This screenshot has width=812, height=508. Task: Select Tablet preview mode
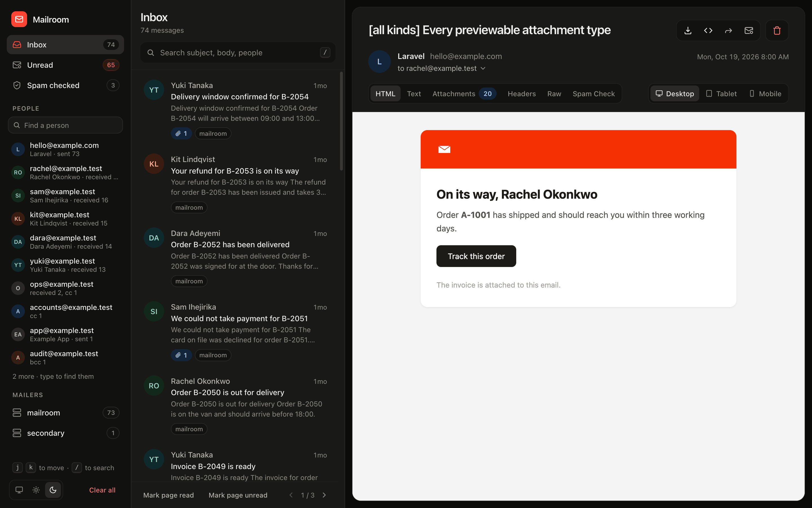click(x=721, y=93)
